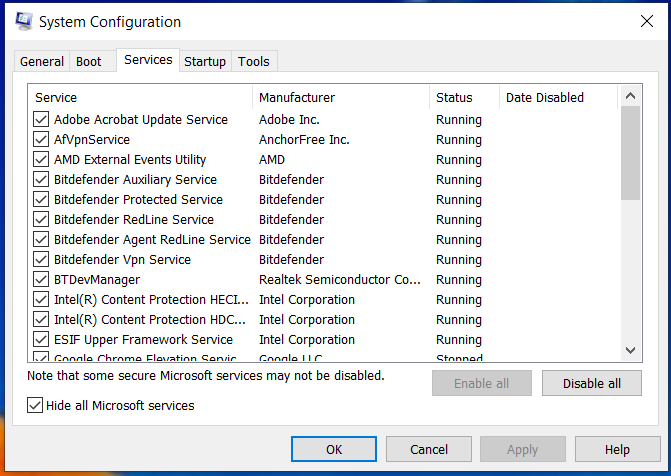
Task: Select Intel(R) Content Protection HDC... name
Action: (150, 319)
